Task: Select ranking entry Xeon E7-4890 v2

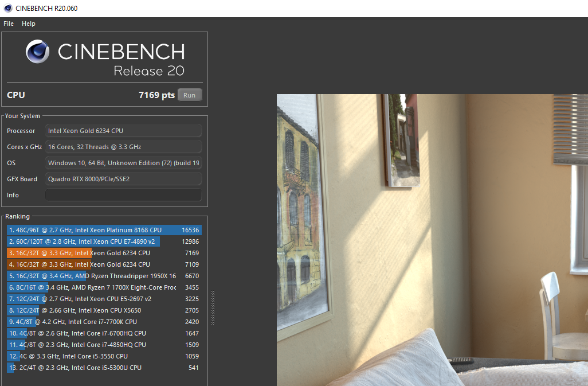Action: [104, 241]
